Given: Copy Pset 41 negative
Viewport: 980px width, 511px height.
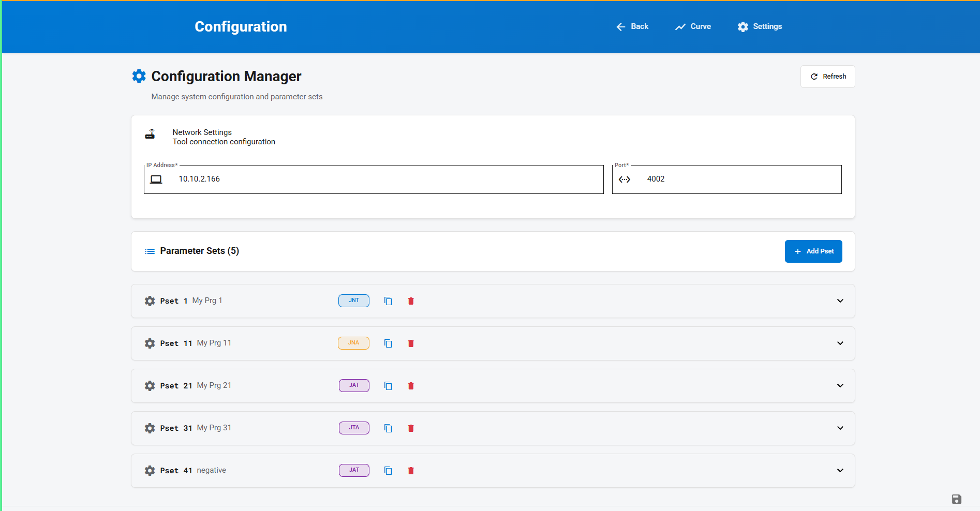Looking at the screenshot, I should (x=388, y=471).
